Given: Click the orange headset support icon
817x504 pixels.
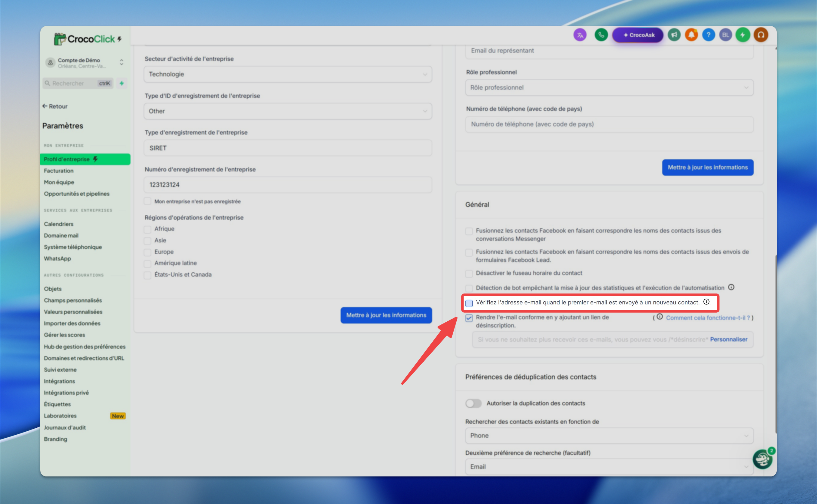Looking at the screenshot, I should (x=761, y=35).
